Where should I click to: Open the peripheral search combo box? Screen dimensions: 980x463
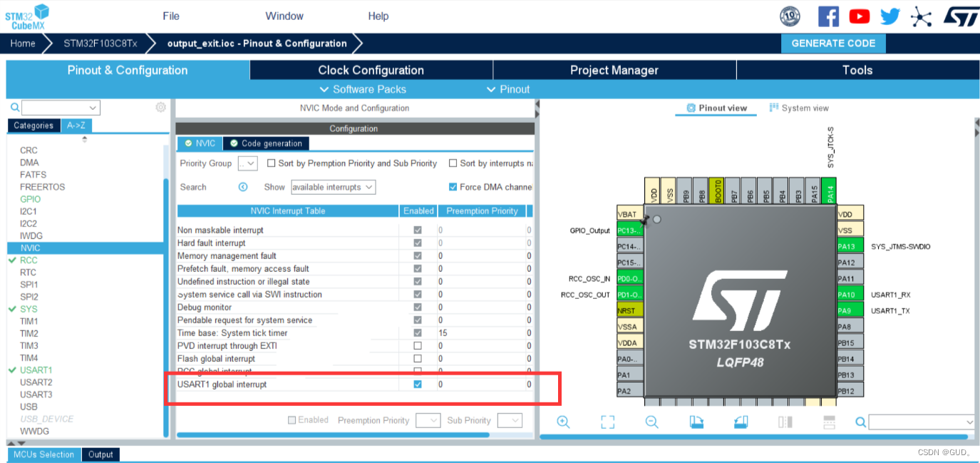pos(61,108)
